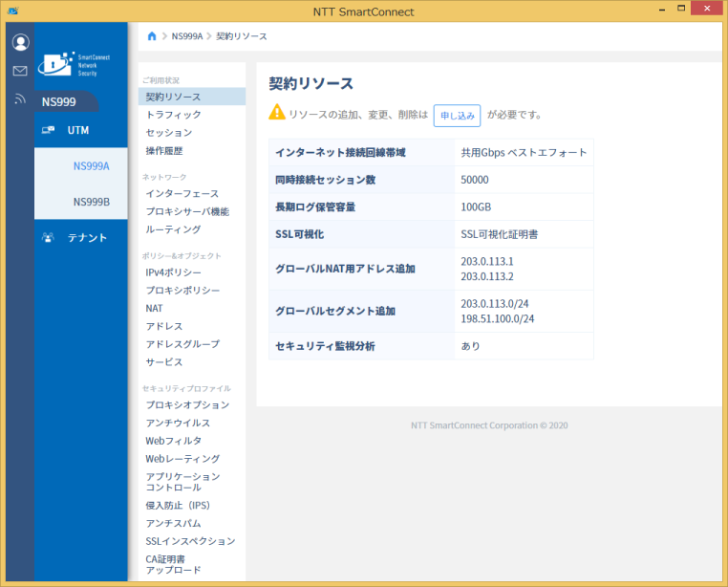This screenshot has height=587, width=728.
Task: Click the インターネット接続回線帯域 row label
Action: click(x=340, y=152)
